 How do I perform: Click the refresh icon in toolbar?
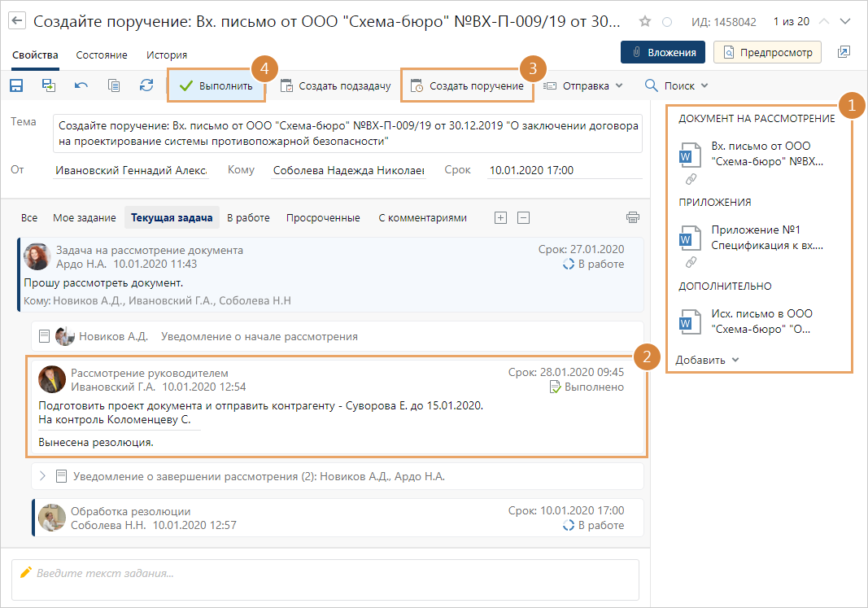point(146,85)
